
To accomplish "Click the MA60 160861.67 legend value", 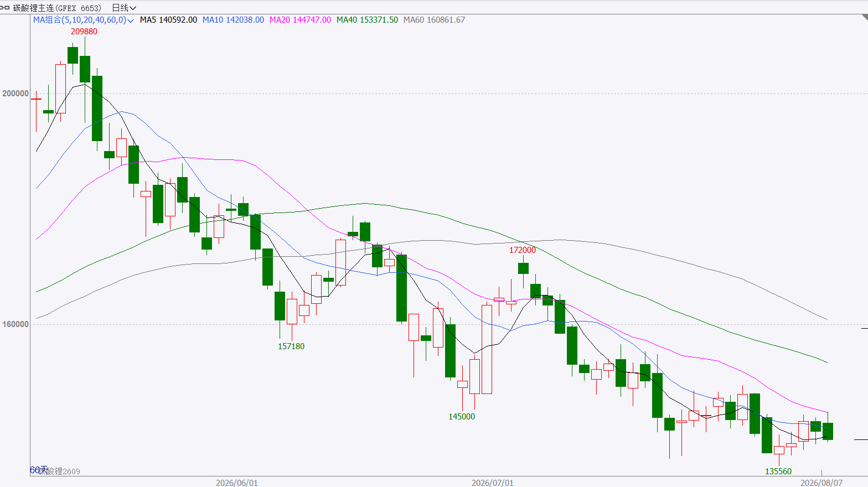I will pos(434,20).
